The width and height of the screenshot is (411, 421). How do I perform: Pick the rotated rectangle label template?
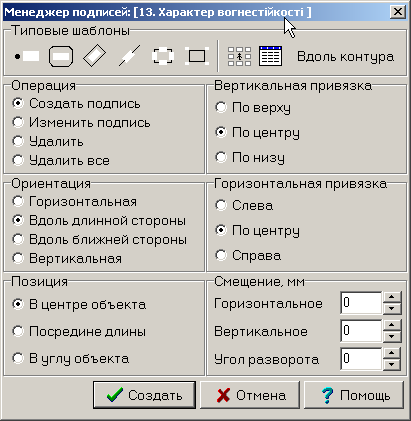(95, 56)
